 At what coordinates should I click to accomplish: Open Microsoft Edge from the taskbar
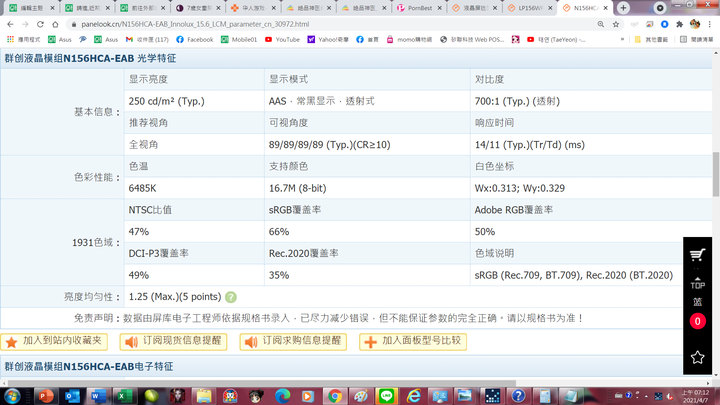coord(282,396)
